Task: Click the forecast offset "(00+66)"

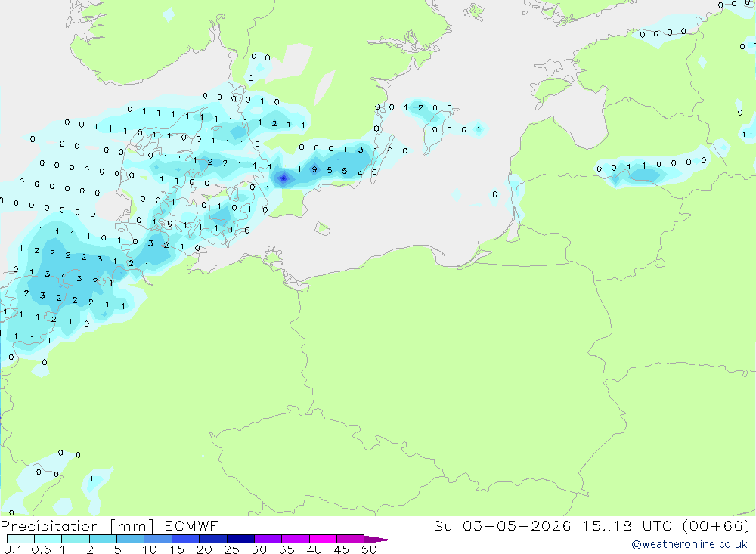Action: (x=717, y=525)
